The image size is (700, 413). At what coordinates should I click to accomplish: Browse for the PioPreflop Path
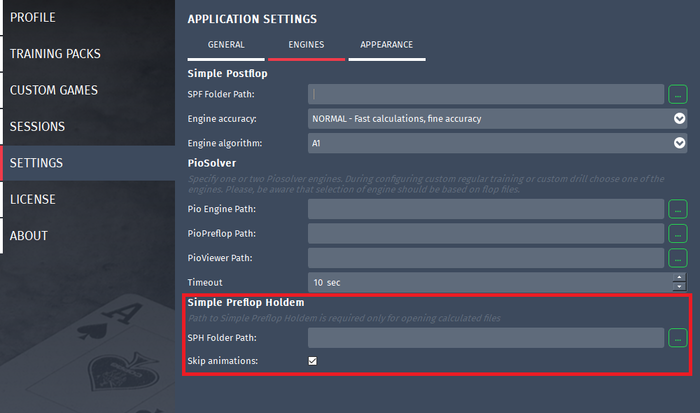(678, 234)
